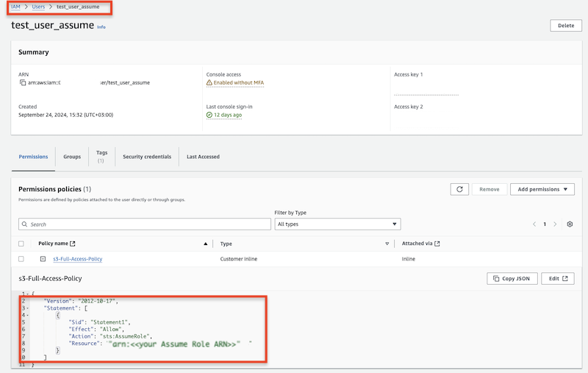
Task: Switch to the Permissions tab
Action: [33, 157]
